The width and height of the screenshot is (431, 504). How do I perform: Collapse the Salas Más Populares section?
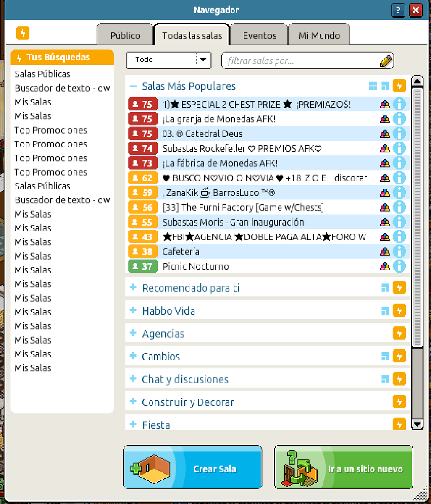tap(133, 86)
